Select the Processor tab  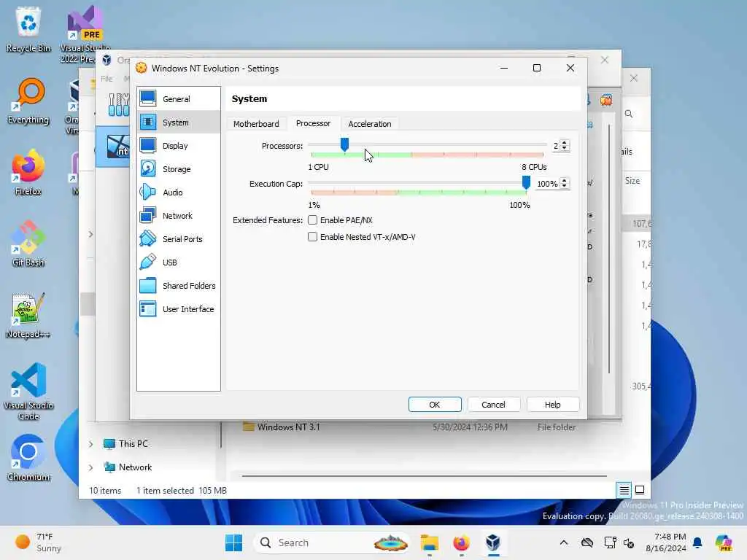(x=313, y=123)
